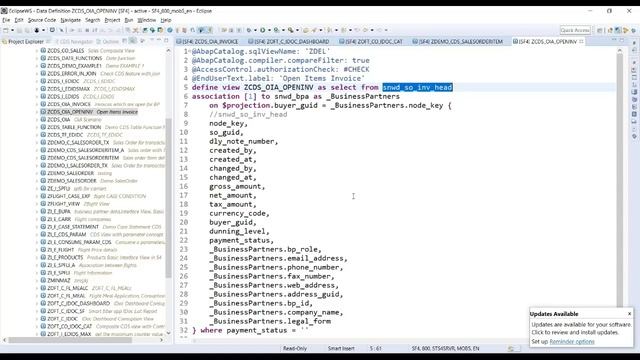The height and width of the screenshot is (360, 640).
Task: Open the Help menu
Action: pyautogui.click(x=166, y=20)
